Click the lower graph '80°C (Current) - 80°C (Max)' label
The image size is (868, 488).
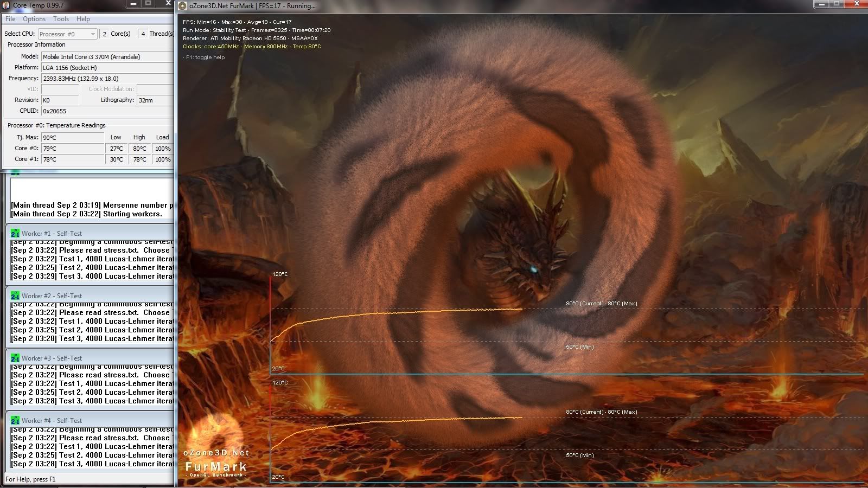(x=602, y=412)
